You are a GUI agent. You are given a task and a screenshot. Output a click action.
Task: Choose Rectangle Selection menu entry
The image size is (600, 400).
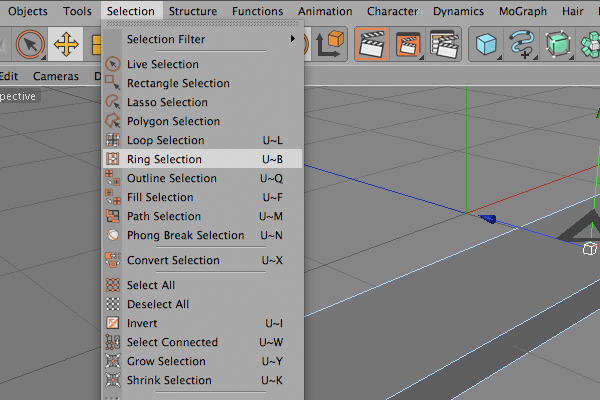tap(203, 83)
